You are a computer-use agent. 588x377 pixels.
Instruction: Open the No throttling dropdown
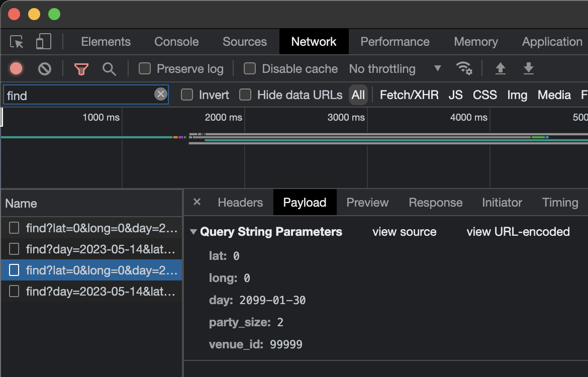click(x=397, y=69)
